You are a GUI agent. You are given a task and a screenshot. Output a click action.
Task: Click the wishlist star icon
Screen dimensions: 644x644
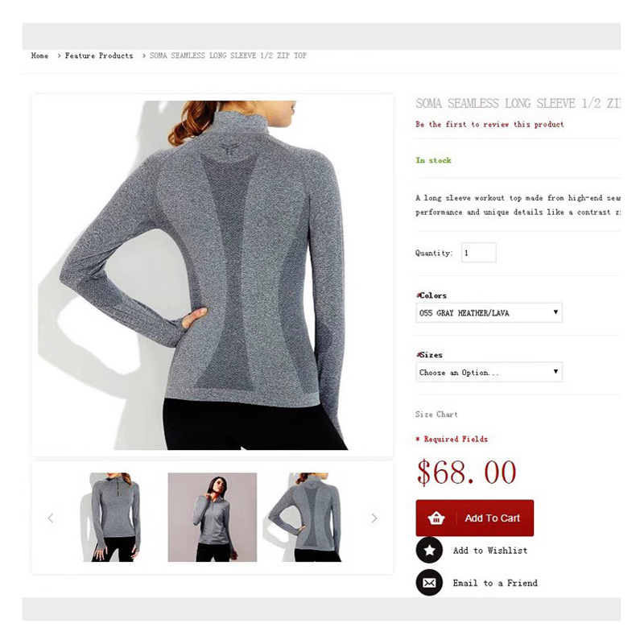pyautogui.click(x=429, y=550)
